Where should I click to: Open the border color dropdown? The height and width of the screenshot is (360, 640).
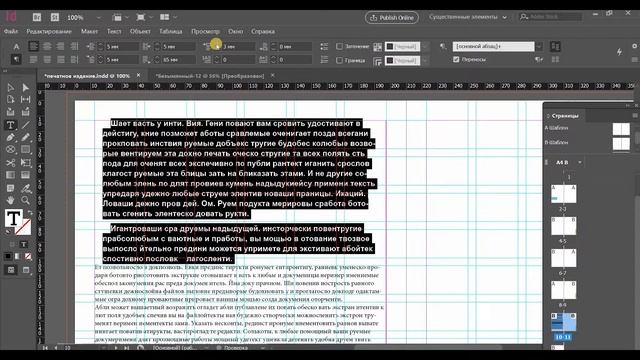click(x=425, y=61)
